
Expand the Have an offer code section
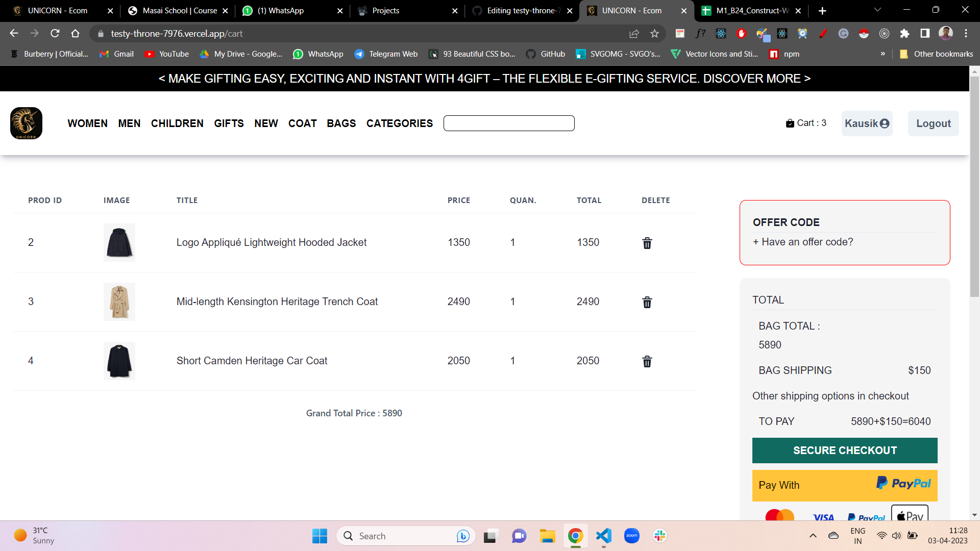pos(803,242)
